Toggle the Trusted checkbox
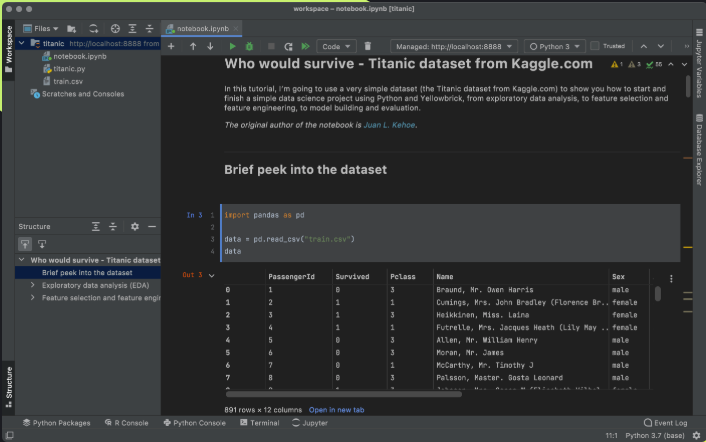The image size is (706, 442). 595,46
